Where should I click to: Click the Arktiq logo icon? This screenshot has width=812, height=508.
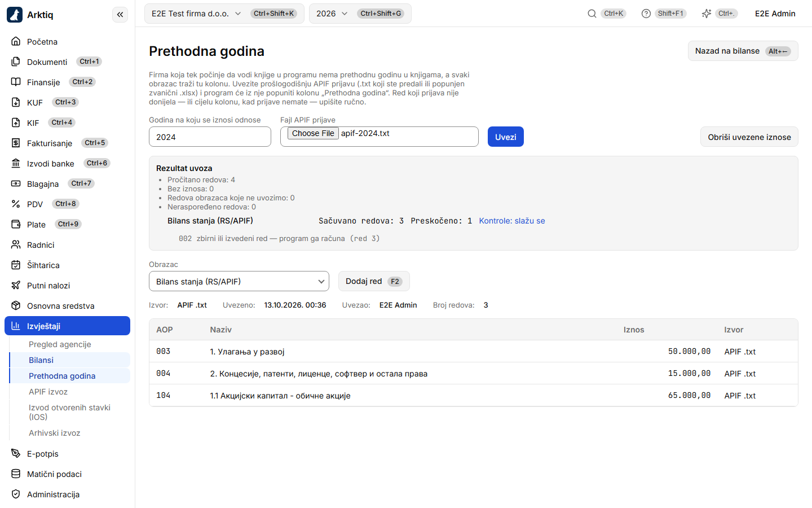[x=15, y=15]
